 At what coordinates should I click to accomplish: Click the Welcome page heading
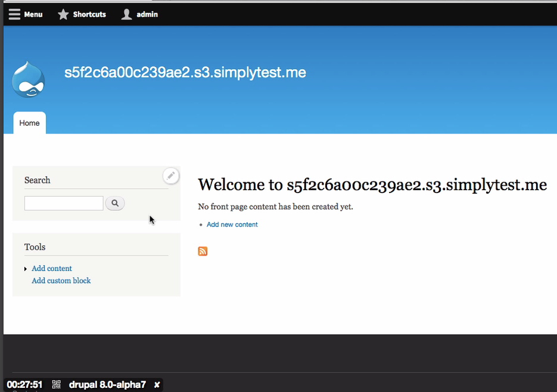pos(372,185)
